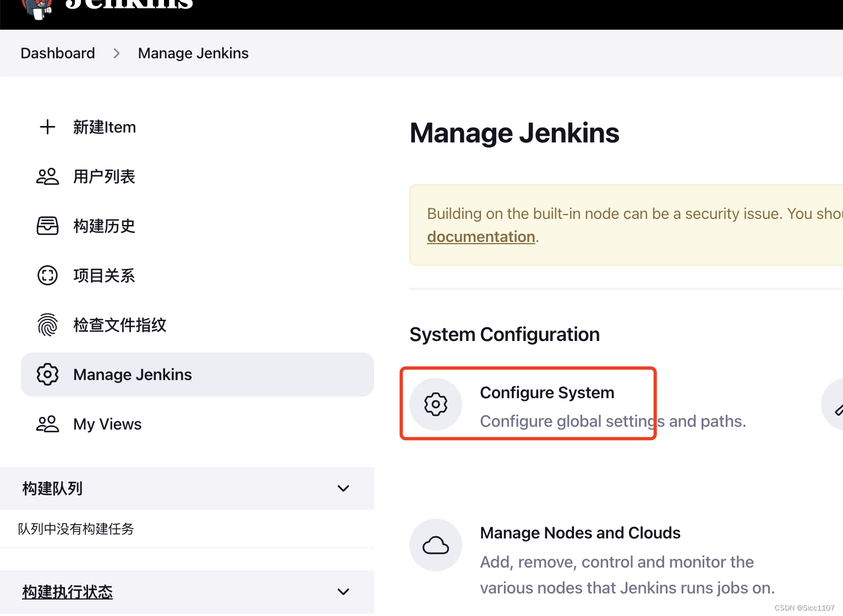Open the 用户列表 people icon
Viewport: 843px width, 616px height.
point(47,177)
